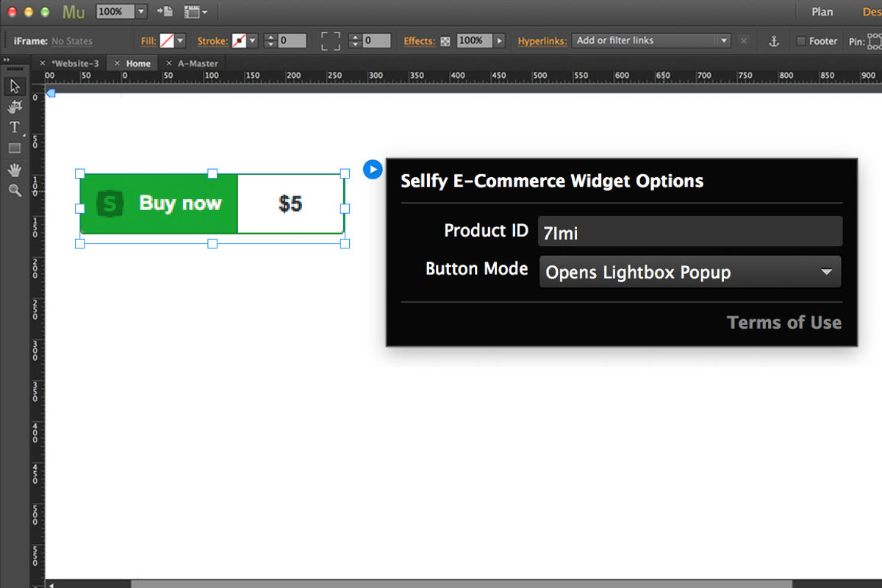This screenshot has width=882, height=588.
Task: Click the Stroke color swatch
Action: pos(239,41)
